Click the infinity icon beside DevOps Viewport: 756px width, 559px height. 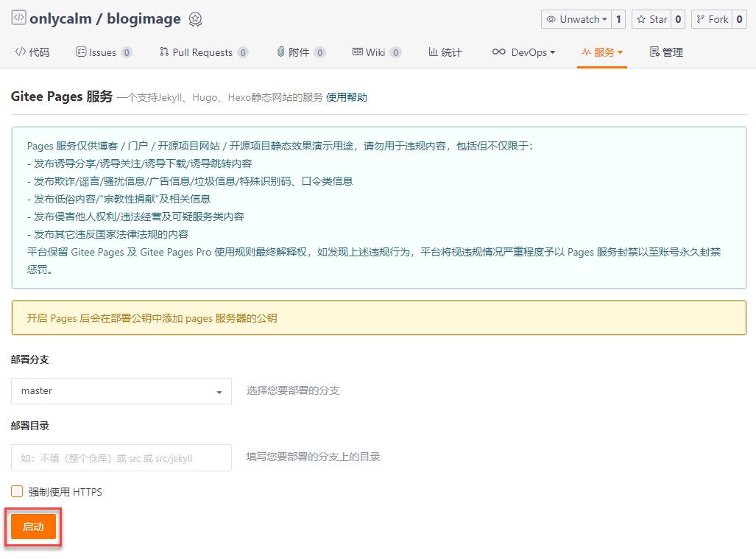point(498,52)
